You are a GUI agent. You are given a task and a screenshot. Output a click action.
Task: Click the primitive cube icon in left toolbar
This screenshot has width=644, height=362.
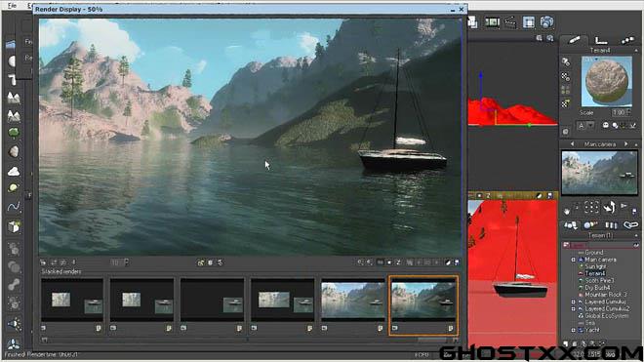coord(14,226)
